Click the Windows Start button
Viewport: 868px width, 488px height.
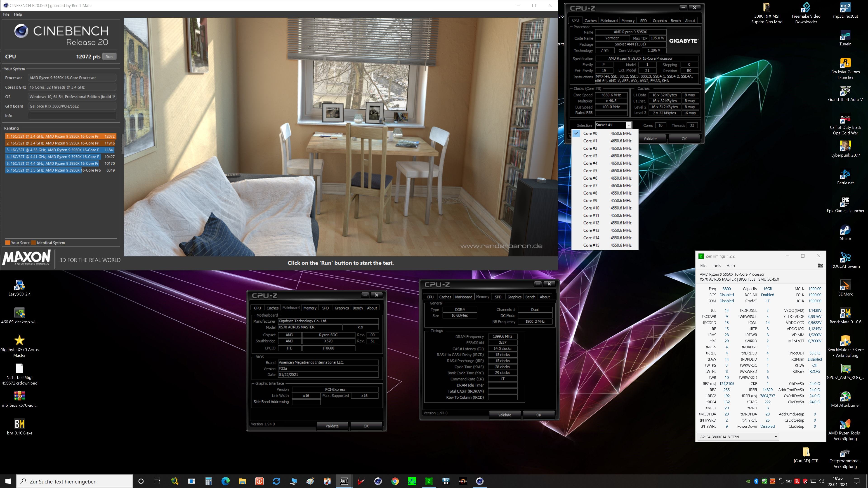click(8, 481)
